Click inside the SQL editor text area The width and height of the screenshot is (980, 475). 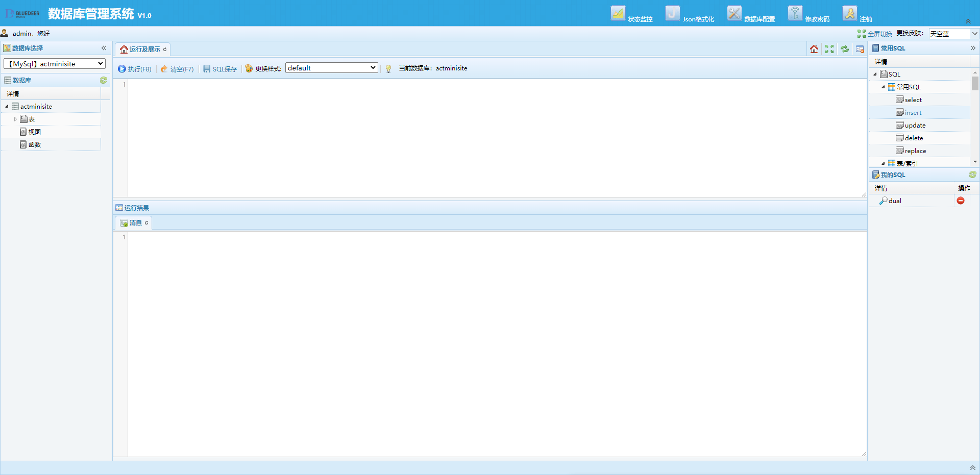click(x=495, y=138)
